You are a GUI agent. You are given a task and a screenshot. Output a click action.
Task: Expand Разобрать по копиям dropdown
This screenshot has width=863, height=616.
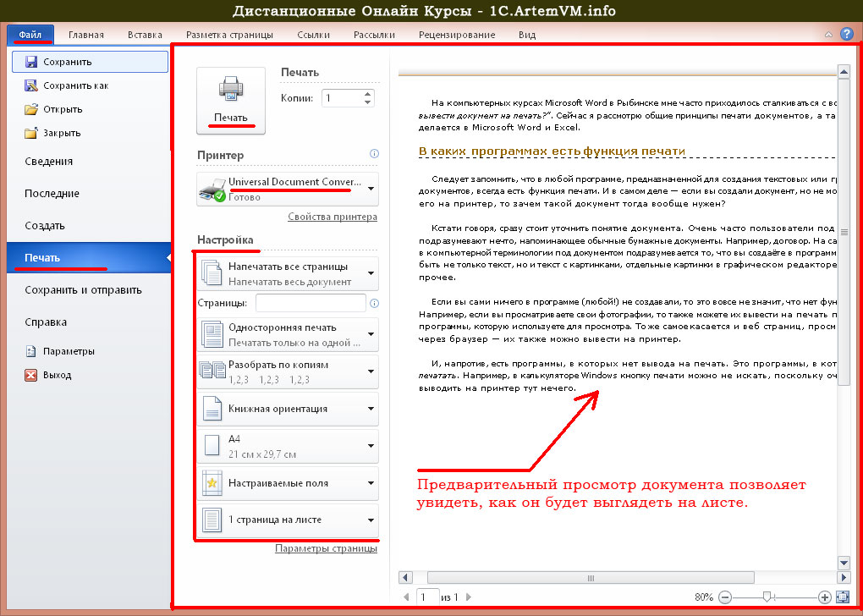pos(371,371)
